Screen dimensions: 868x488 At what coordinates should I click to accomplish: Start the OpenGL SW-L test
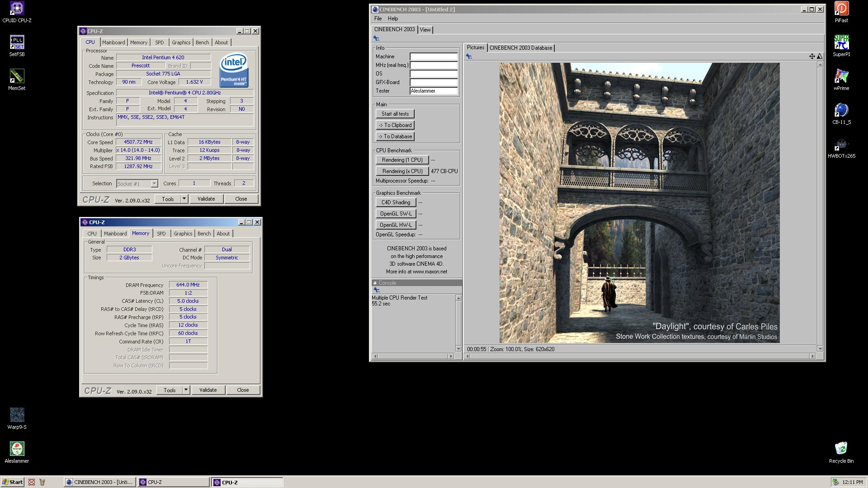(x=396, y=214)
